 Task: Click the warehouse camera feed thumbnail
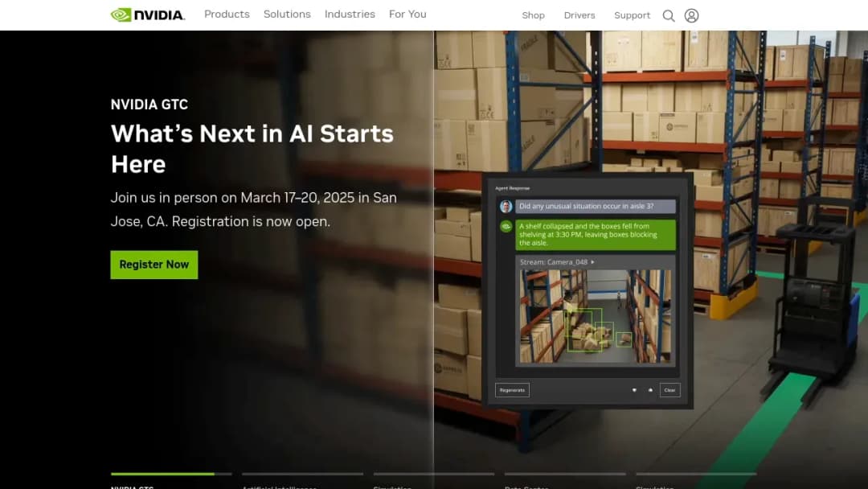[595, 317]
